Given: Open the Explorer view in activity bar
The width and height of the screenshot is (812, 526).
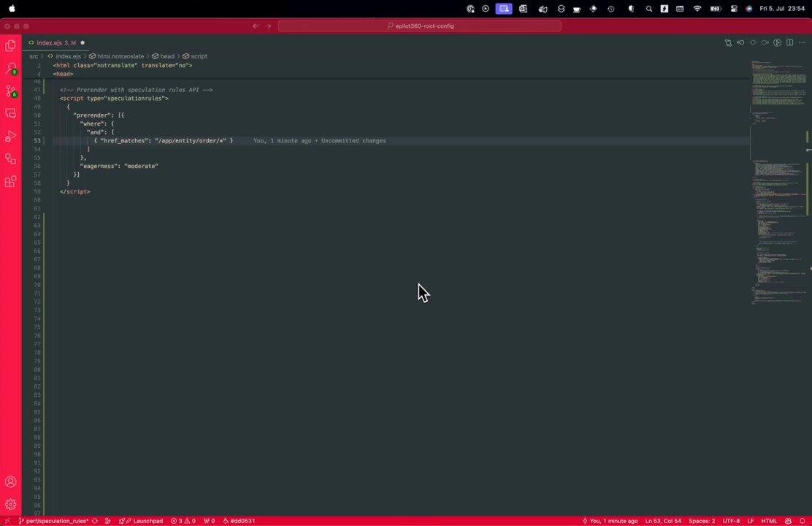Looking at the screenshot, I should pos(10,45).
